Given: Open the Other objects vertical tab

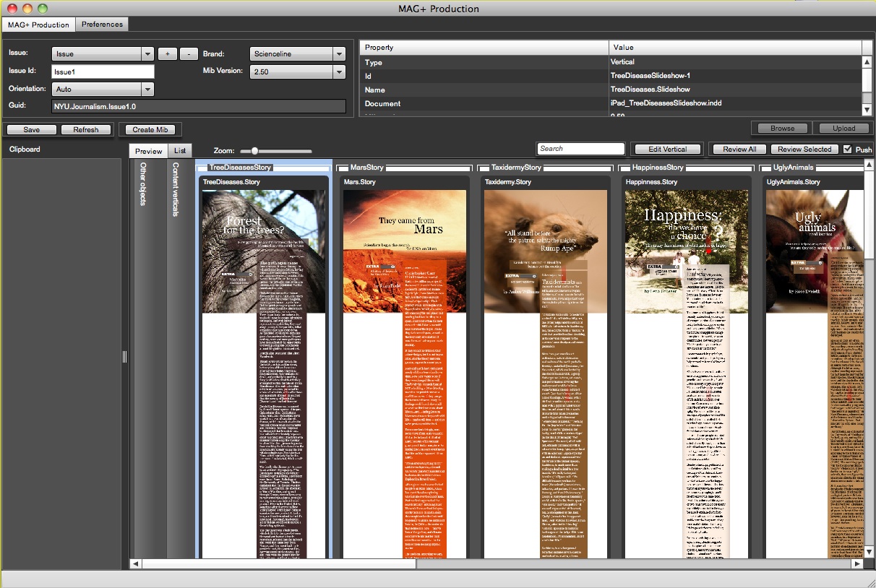Looking at the screenshot, I should [x=143, y=183].
